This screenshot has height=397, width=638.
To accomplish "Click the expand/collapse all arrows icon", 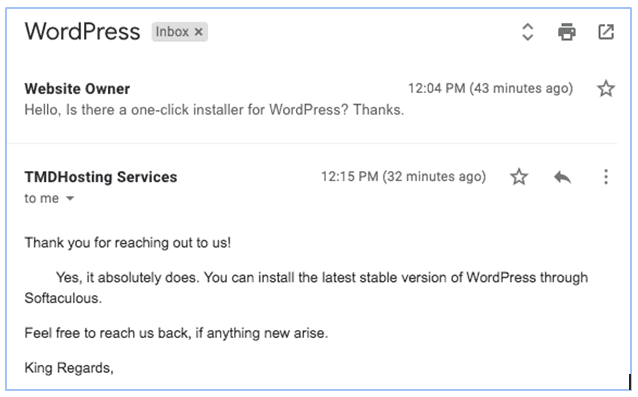I will (527, 32).
